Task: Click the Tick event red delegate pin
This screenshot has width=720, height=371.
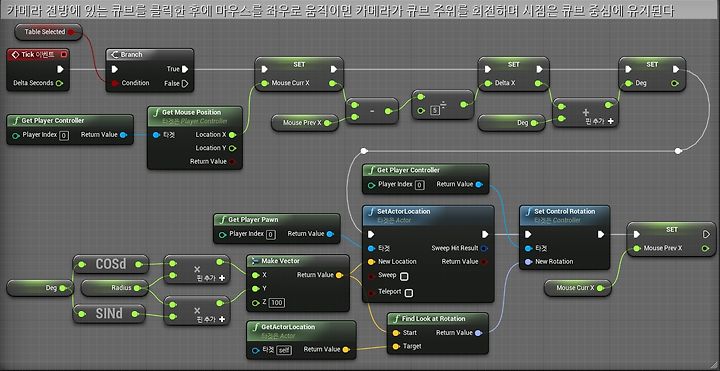Action: (x=64, y=55)
